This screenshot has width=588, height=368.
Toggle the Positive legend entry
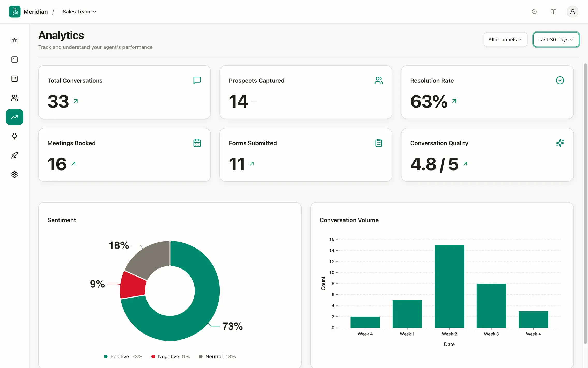click(x=123, y=356)
